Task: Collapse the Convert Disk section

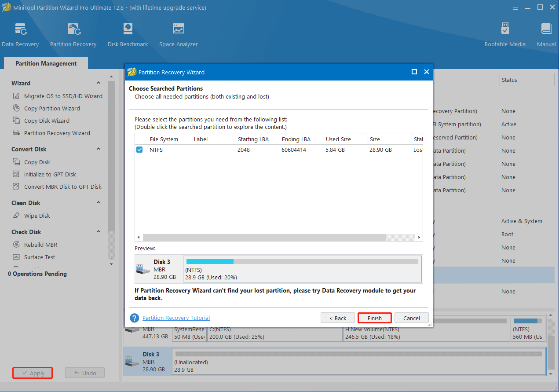Action: (99, 149)
